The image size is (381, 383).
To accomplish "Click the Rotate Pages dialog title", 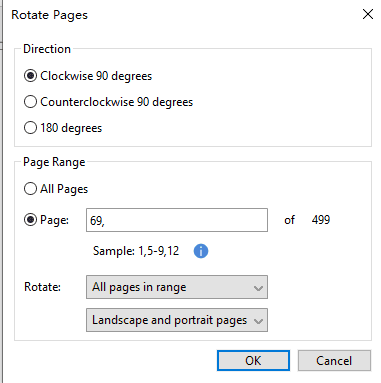I will point(49,15).
